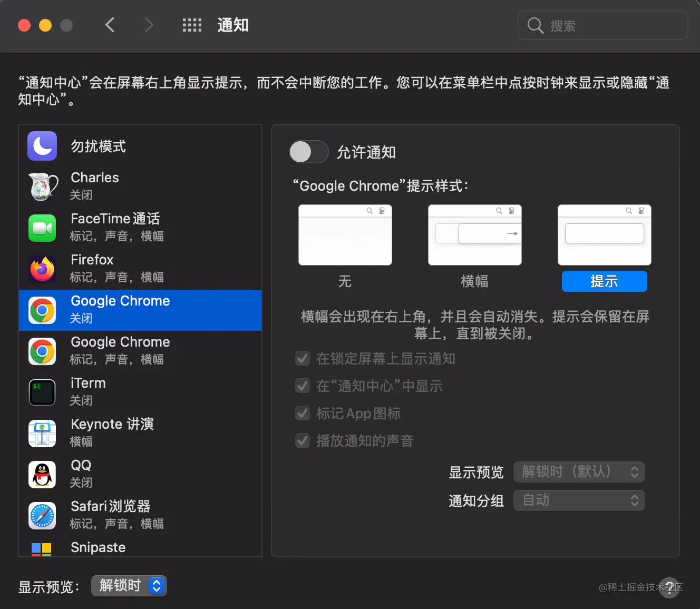Click the highlighted Google Chrome icon
The height and width of the screenshot is (609, 700).
coord(42,310)
